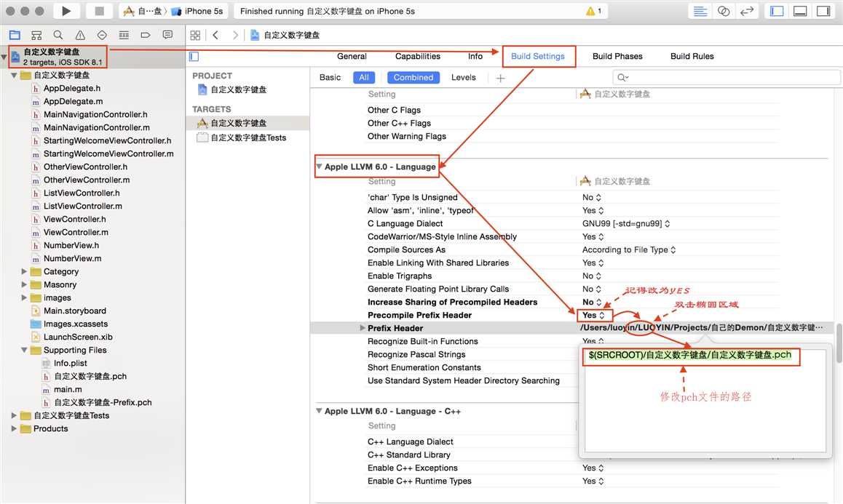Click the warning indicator in the status bar
This screenshot has width=843, height=504.
[593, 11]
